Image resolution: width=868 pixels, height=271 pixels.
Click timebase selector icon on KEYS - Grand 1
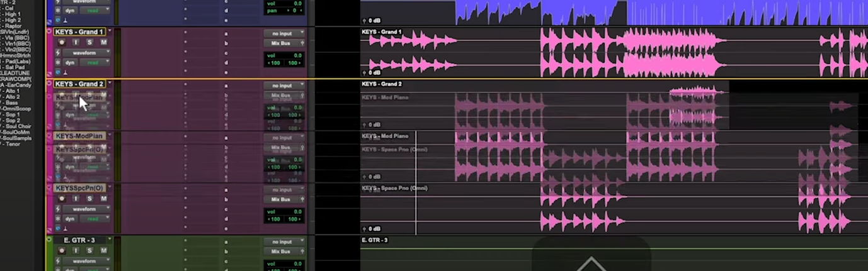coord(58,73)
